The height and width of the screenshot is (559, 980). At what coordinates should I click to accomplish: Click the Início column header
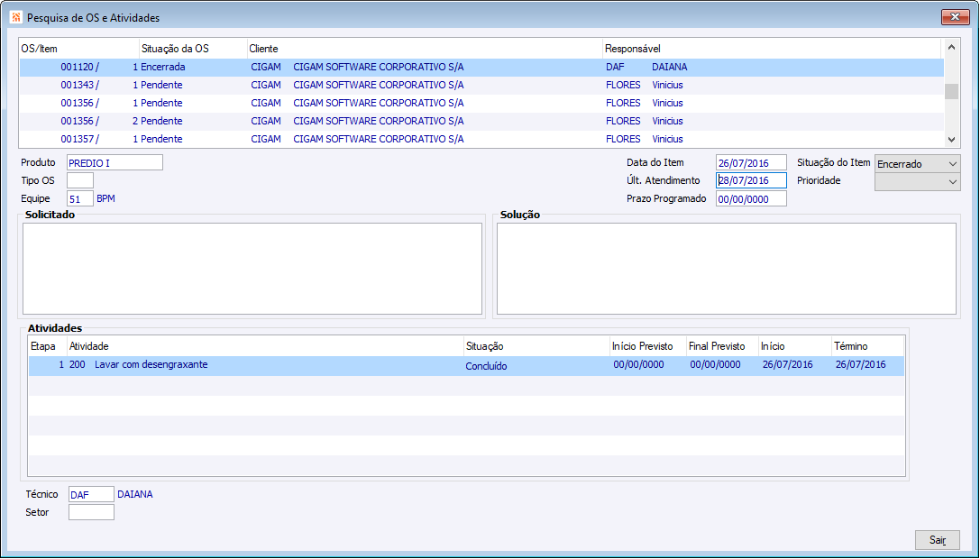(794, 346)
